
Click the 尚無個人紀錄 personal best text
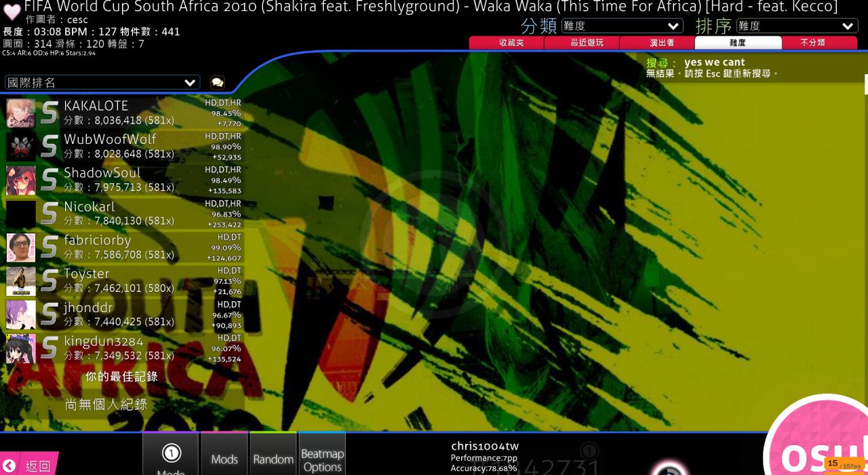coord(106,404)
